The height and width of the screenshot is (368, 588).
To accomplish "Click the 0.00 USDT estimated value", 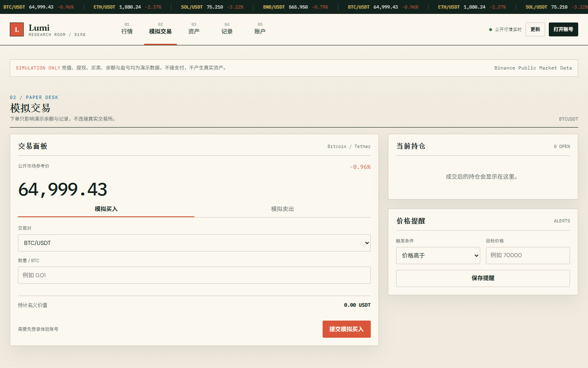I will point(357,305).
